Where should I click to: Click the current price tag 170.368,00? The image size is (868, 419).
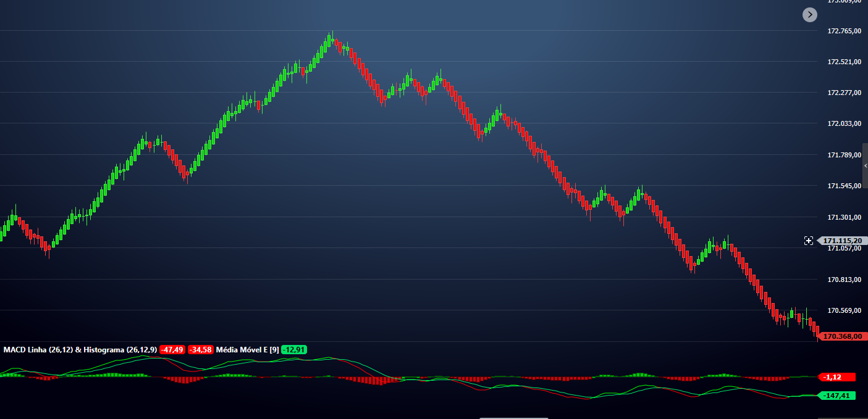pos(843,336)
